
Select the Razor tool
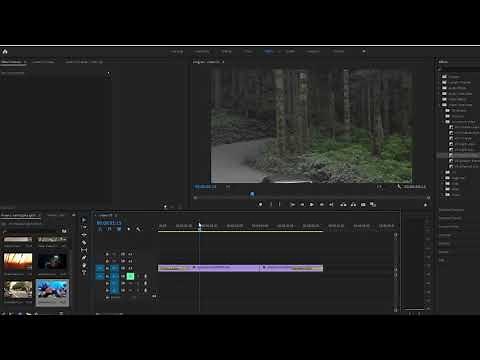coord(84,243)
